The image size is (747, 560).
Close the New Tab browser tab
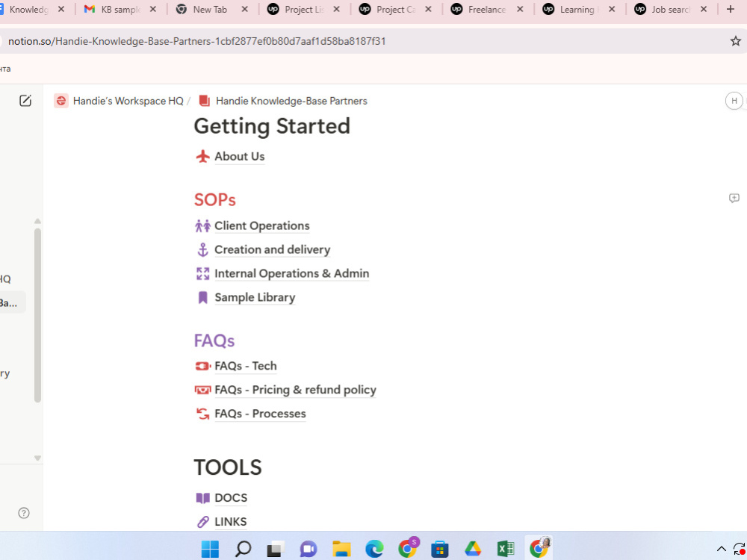[244, 9]
